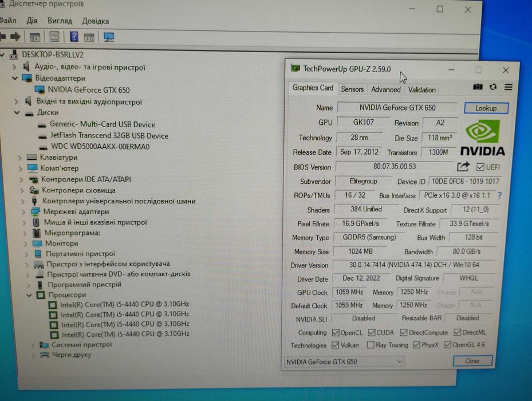Click the blue help question-mark toolbar icon

point(74,36)
